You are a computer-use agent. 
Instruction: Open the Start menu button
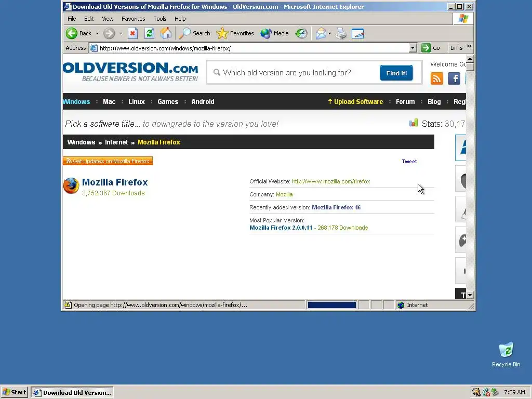[14, 392]
